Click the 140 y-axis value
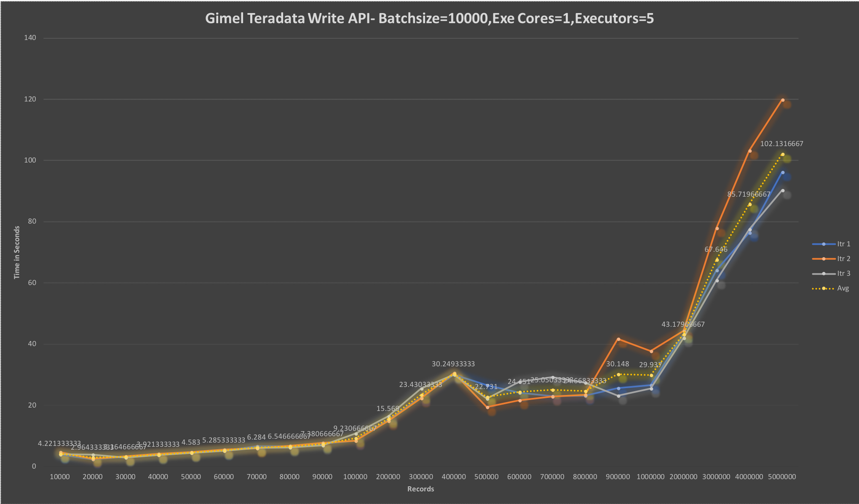Viewport: 859px width, 504px height. pos(30,38)
